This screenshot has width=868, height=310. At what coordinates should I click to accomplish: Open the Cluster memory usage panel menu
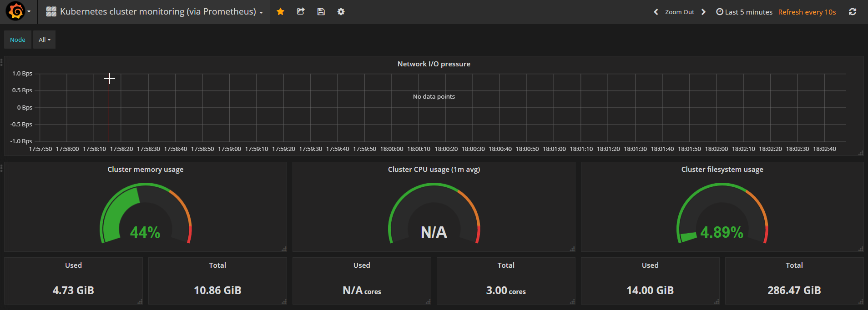point(145,170)
